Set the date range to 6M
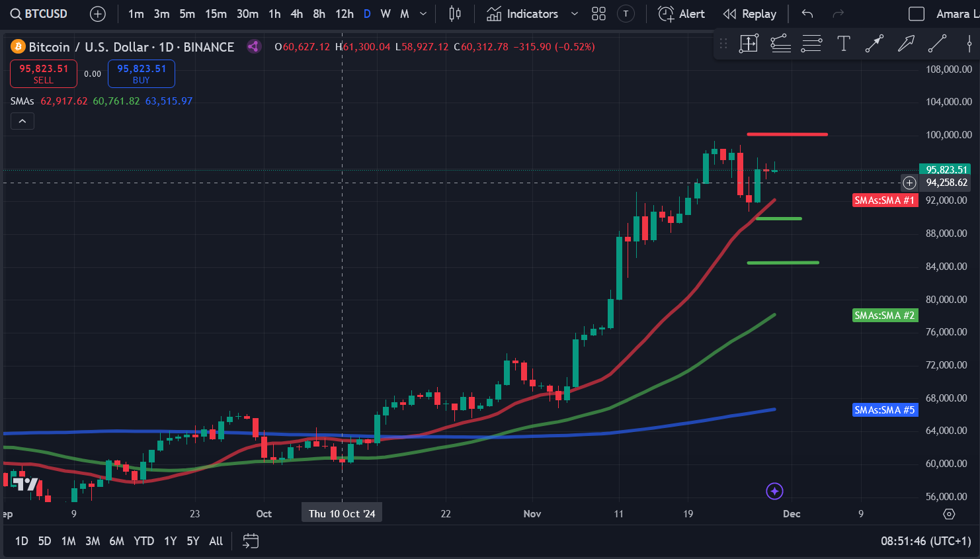 pos(116,541)
